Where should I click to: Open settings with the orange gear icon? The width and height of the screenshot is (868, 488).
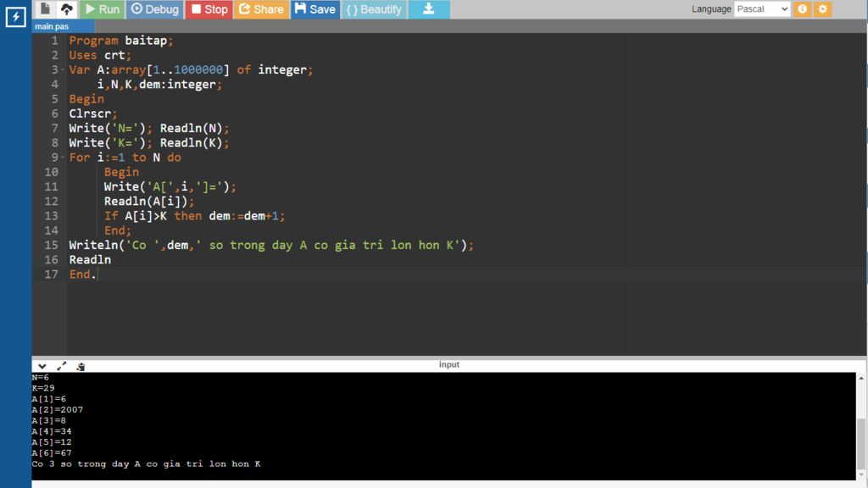(x=822, y=8)
